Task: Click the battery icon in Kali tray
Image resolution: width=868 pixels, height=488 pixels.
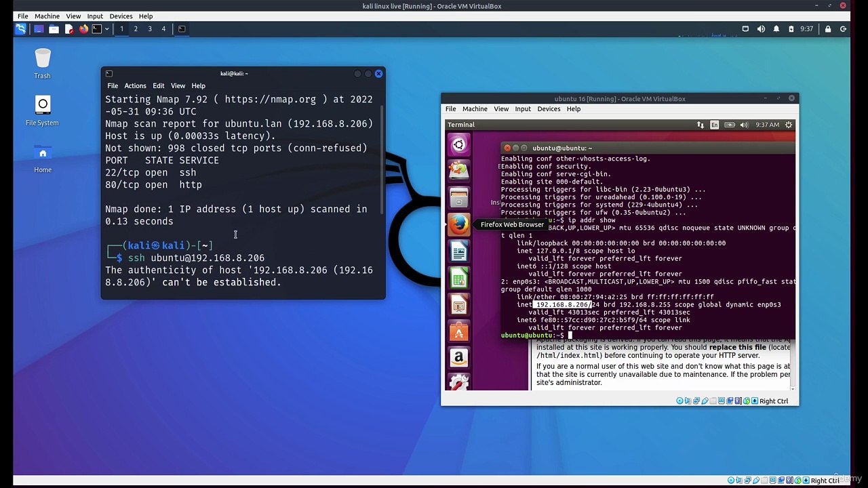Action: [791, 29]
